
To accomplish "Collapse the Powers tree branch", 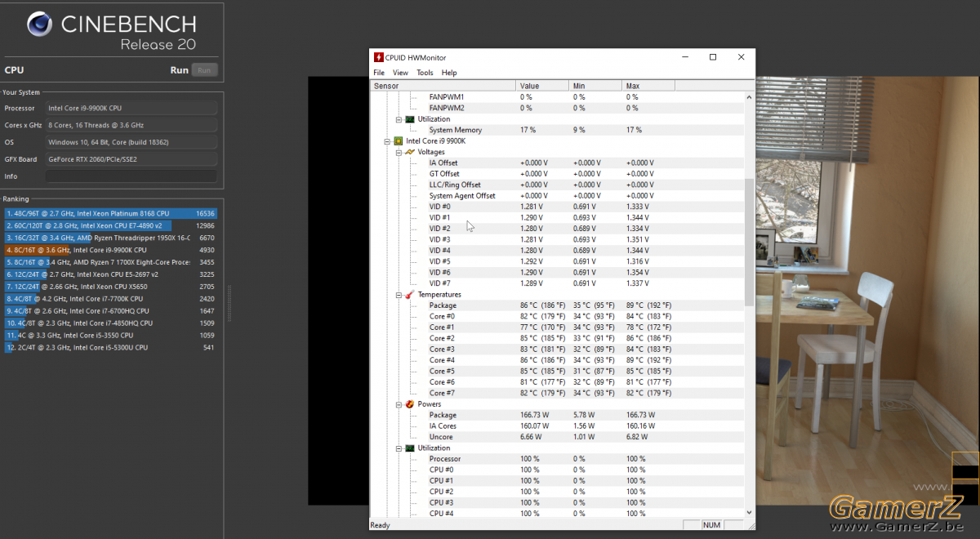I will [x=399, y=404].
